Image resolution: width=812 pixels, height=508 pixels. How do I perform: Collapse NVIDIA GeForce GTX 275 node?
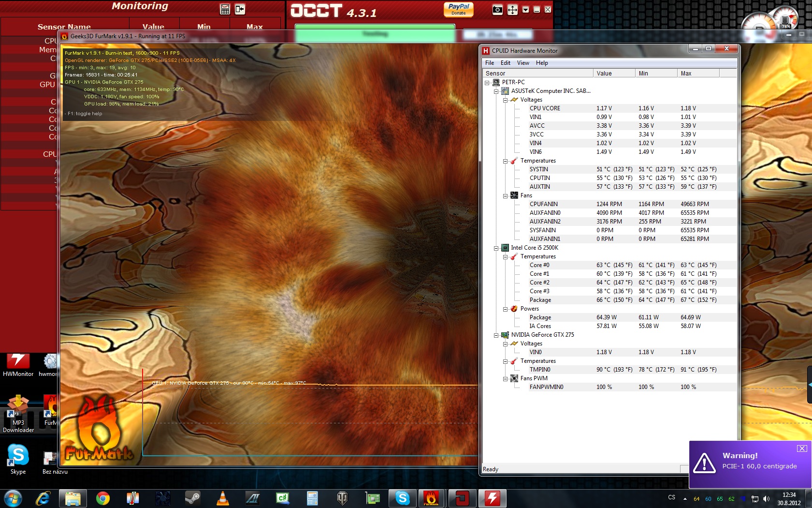[496, 335]
